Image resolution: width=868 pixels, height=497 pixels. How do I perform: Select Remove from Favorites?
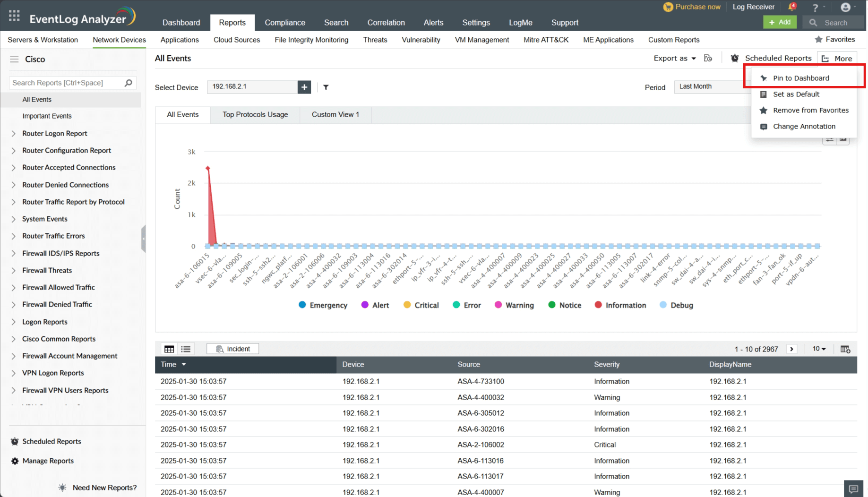point(804,110)
